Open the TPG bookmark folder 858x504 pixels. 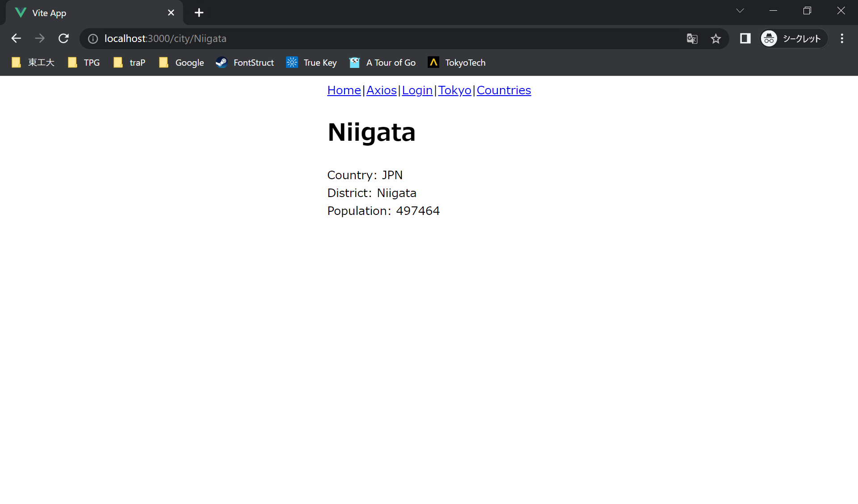(84, 63)
